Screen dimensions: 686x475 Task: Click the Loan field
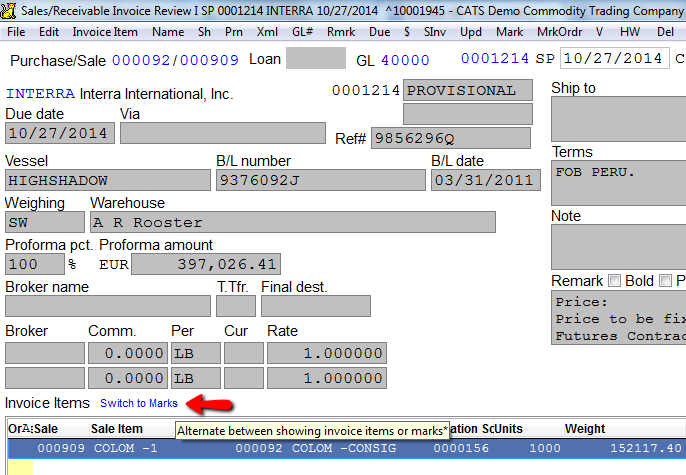coord(316,59)
